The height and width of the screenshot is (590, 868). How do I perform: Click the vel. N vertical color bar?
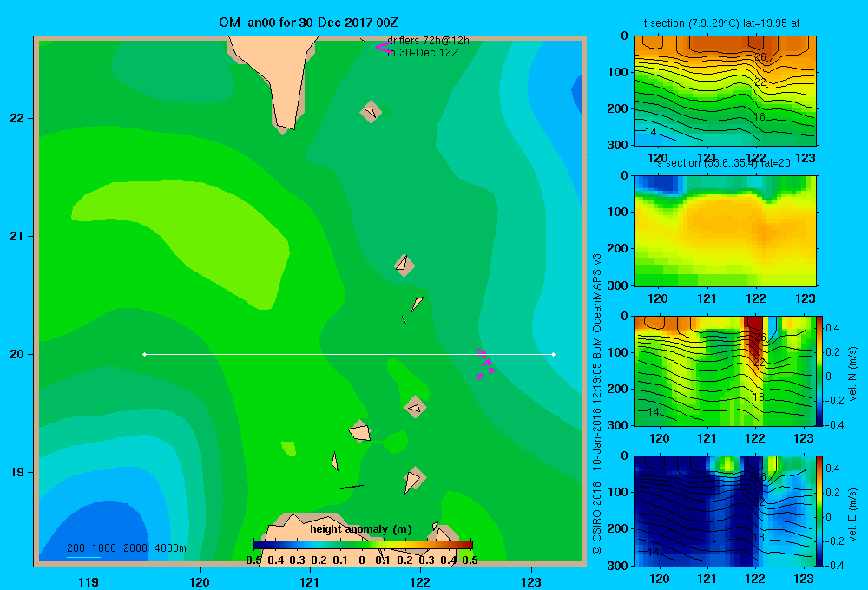point(819,370)
